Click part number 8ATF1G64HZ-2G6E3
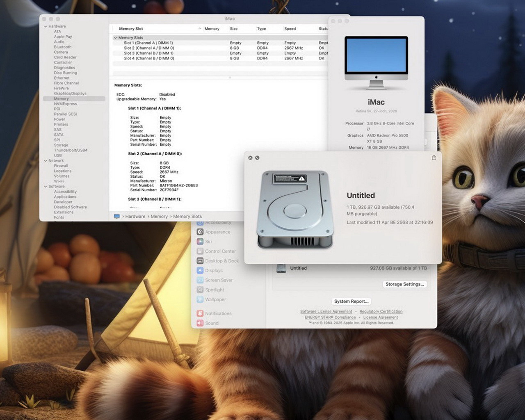 click(179, 185)
